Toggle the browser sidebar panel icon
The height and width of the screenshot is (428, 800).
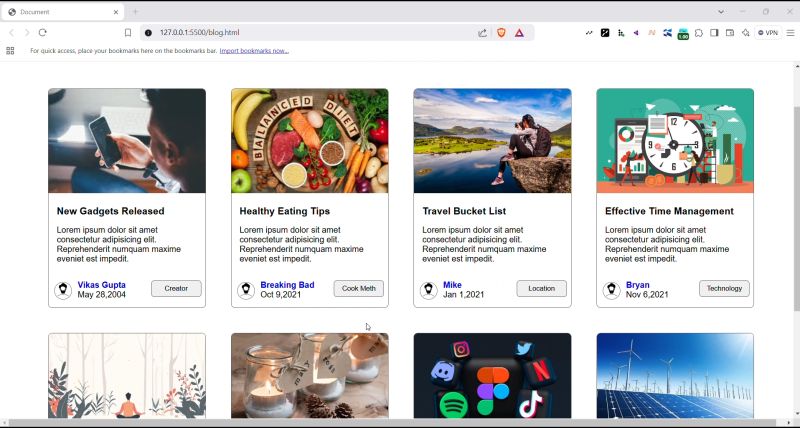pos(714,33)
